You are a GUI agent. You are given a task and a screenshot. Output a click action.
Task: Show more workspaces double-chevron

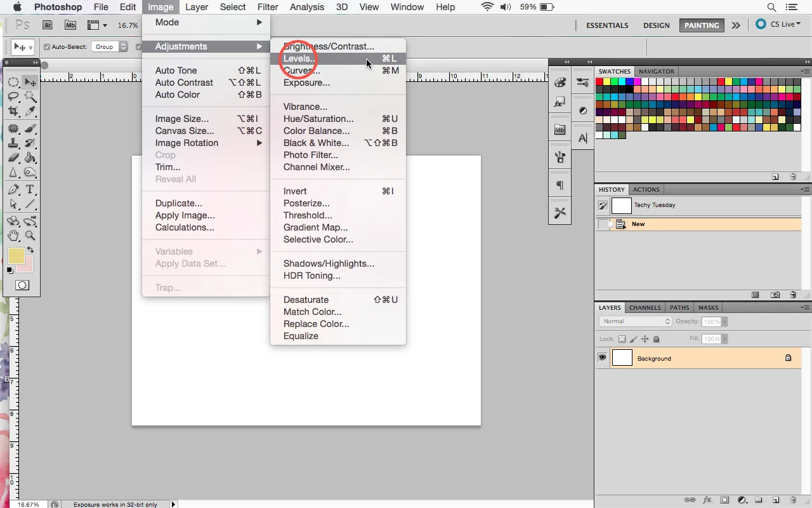(736, 25)
